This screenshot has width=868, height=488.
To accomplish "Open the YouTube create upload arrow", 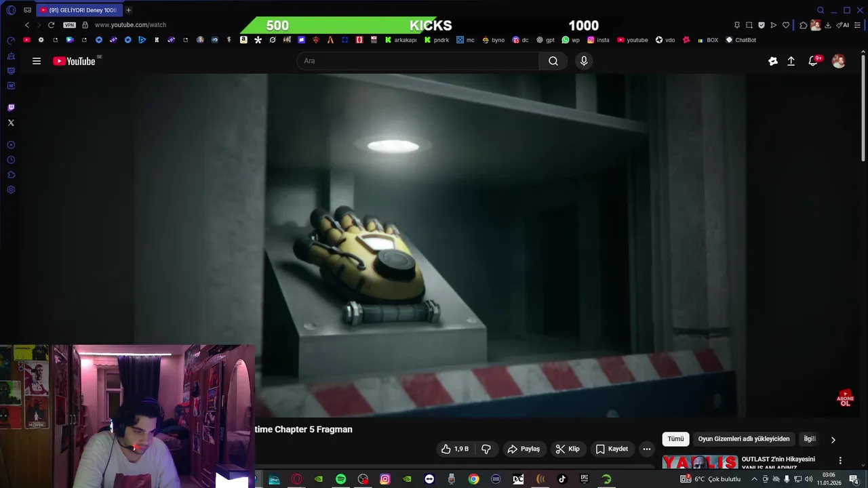I will (791, 61).
